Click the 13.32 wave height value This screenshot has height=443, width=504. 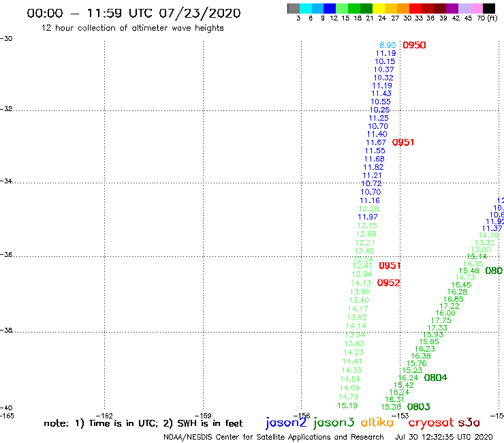(484, 243)
